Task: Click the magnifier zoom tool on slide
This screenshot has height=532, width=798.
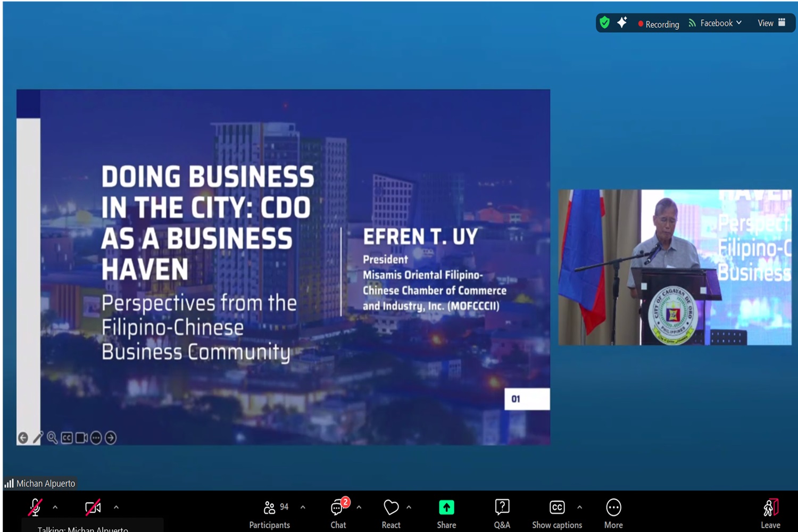Action: pyautogui.click(x=52, y=438)
